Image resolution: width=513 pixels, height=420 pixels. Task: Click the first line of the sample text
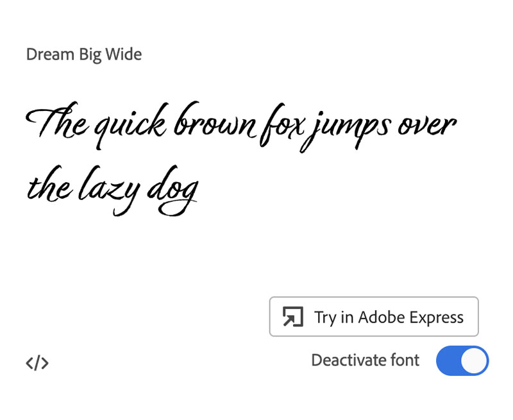click(x=241, y=127)
